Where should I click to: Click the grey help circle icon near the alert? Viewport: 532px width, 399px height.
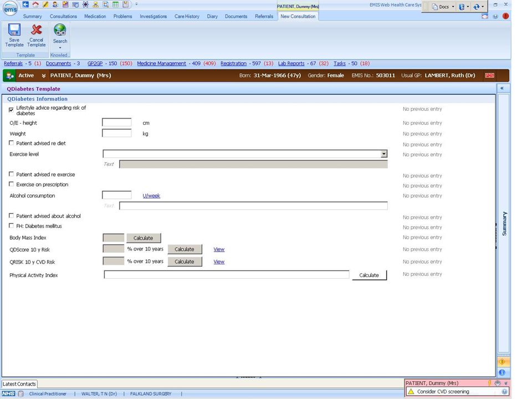[495, 16]
